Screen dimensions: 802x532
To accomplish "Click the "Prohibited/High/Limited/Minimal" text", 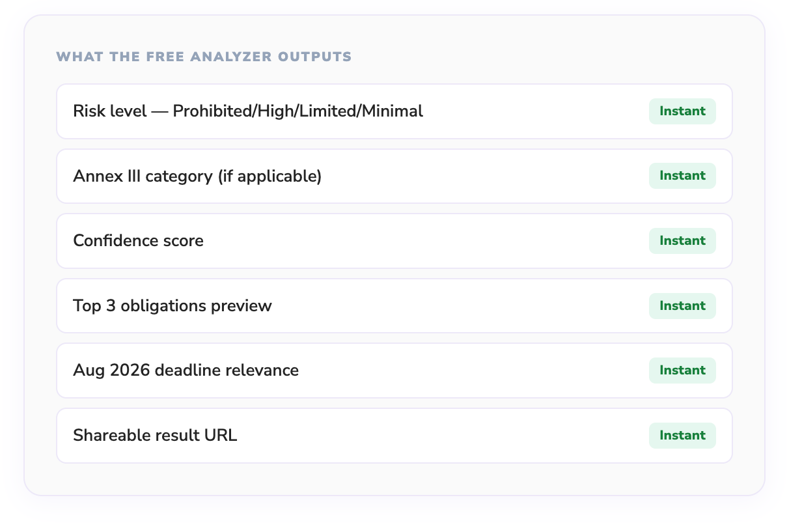I will pyautogui.click(x=297, y=111).
